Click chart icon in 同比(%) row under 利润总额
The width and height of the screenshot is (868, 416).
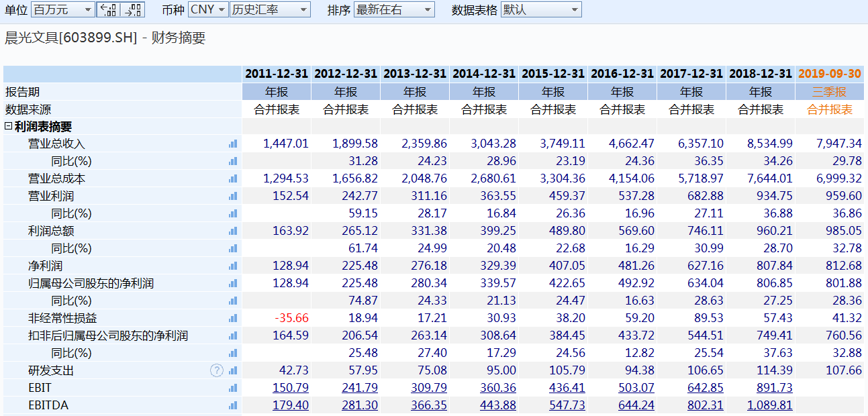233,248
